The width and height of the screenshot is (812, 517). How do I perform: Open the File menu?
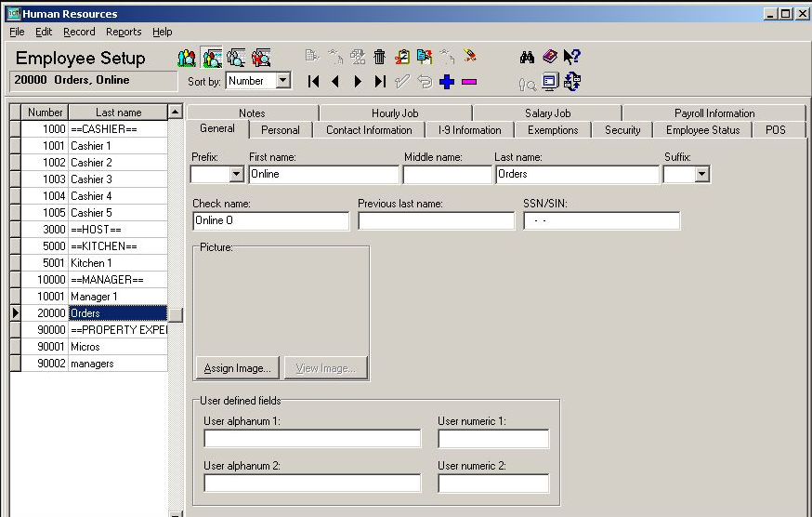17,33
